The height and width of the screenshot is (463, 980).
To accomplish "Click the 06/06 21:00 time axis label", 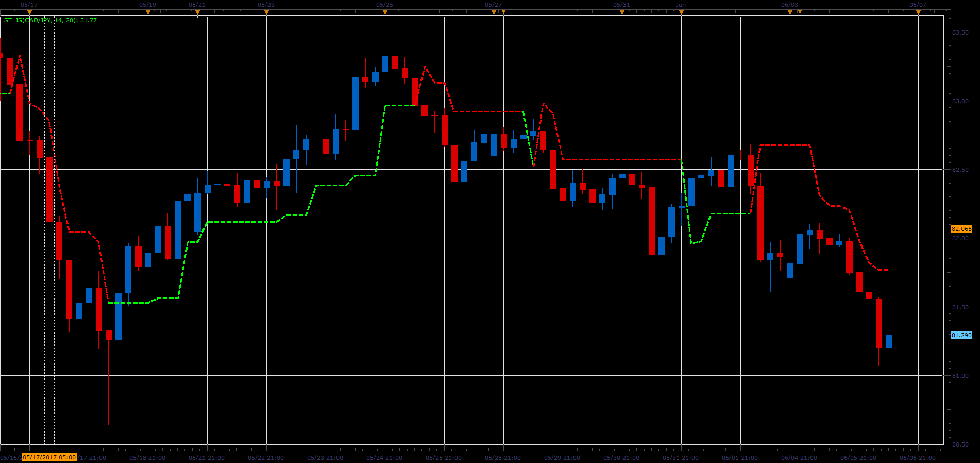I will tap(918, 458).
